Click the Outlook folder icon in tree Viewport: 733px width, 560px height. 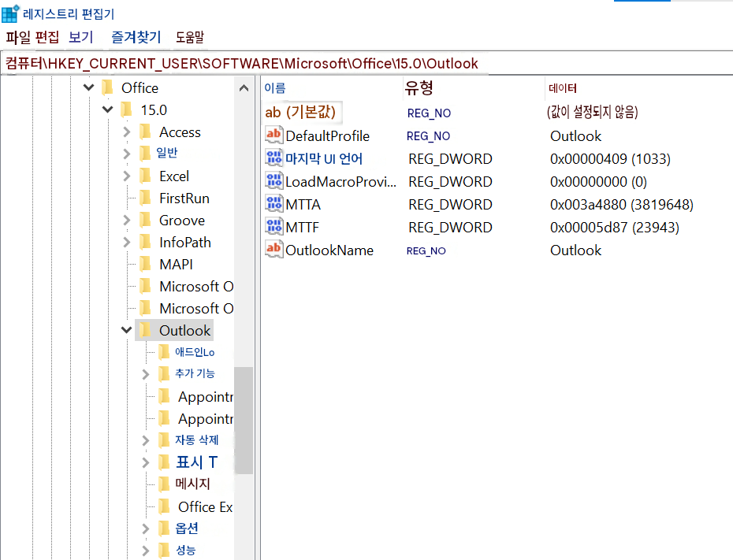tap(145, 330)
